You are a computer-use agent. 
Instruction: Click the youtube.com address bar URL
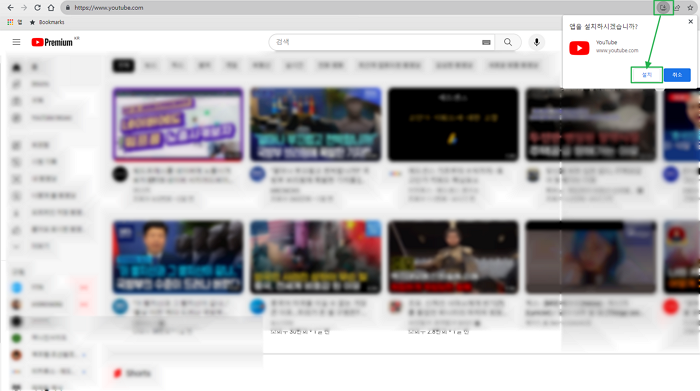tap(109, 8)
